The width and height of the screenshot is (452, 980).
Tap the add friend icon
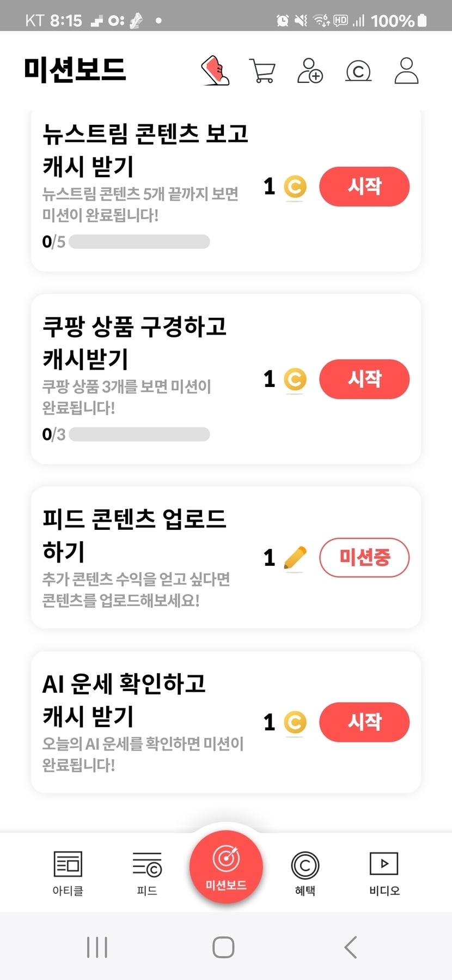pyautogui.click(x=310, y=71)
